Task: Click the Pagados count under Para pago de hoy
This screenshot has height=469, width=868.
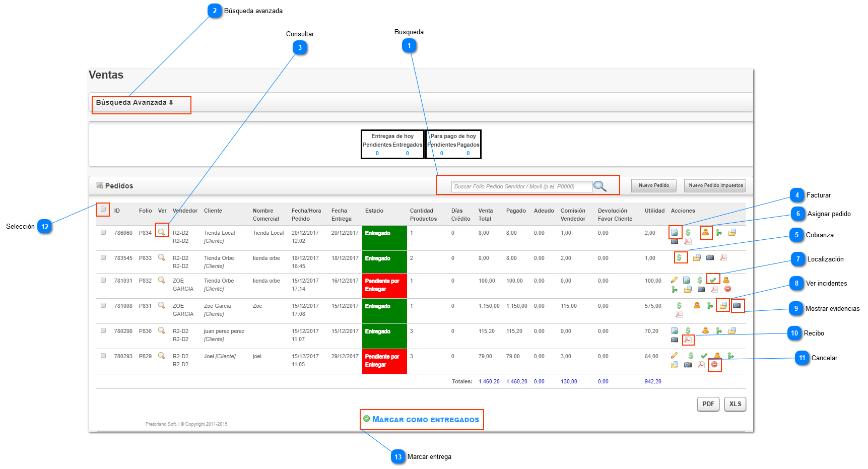Action: (468, 153)
